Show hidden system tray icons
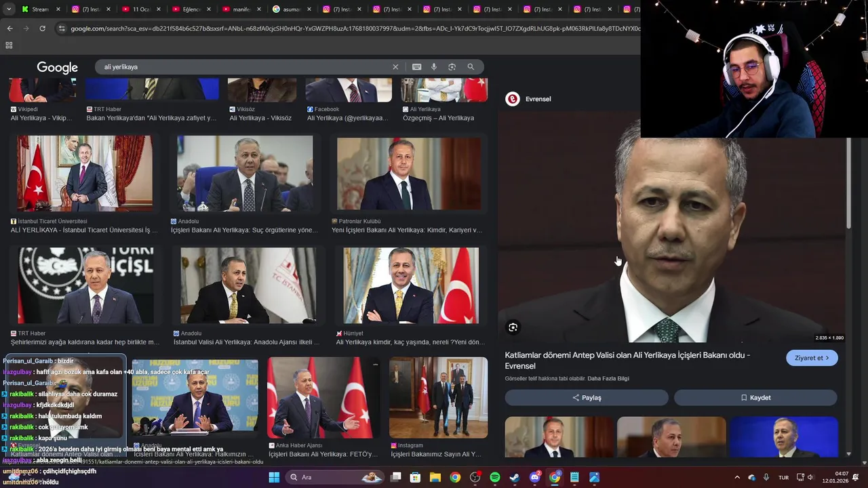Image resolution: width=868 pixels, height=488 pixels. (737, 477)
